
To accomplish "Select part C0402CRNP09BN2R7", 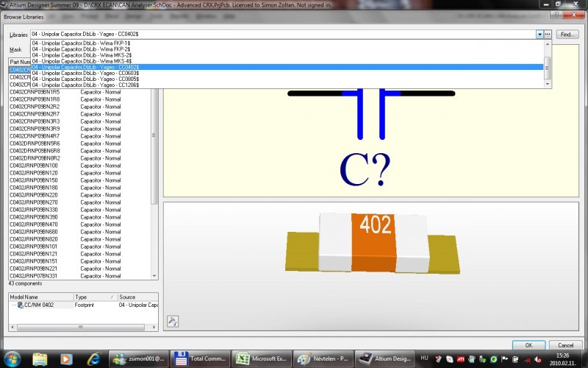I will coord(79,114).
